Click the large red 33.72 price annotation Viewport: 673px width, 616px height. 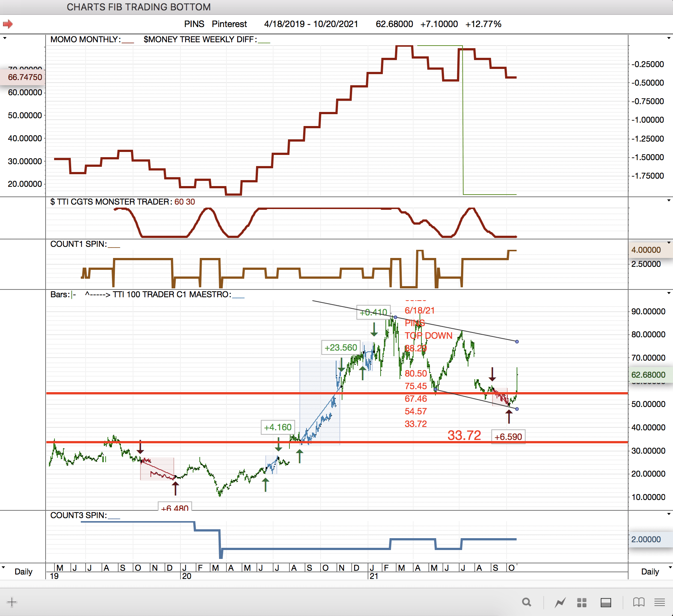tap(464, 435)
